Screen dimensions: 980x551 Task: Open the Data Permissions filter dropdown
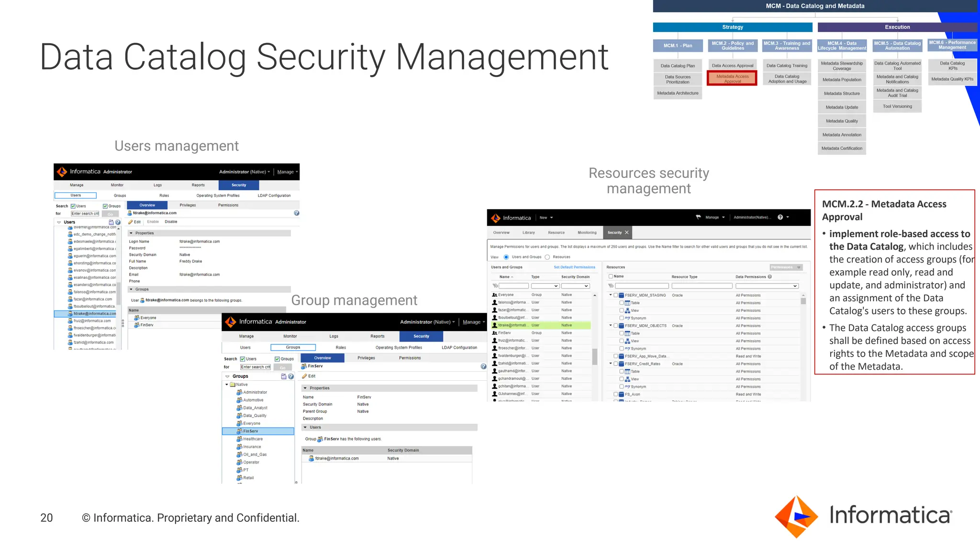click(x=767, y=286)
